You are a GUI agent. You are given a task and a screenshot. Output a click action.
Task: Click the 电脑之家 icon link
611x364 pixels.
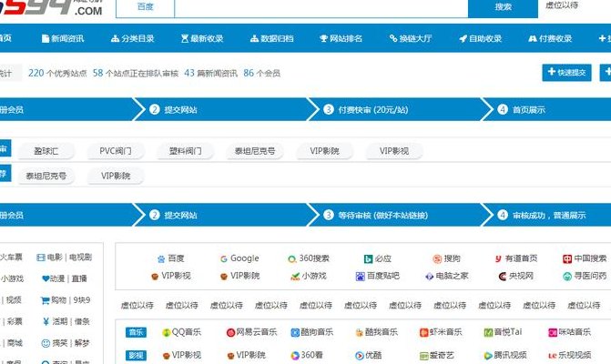(446, 276)
